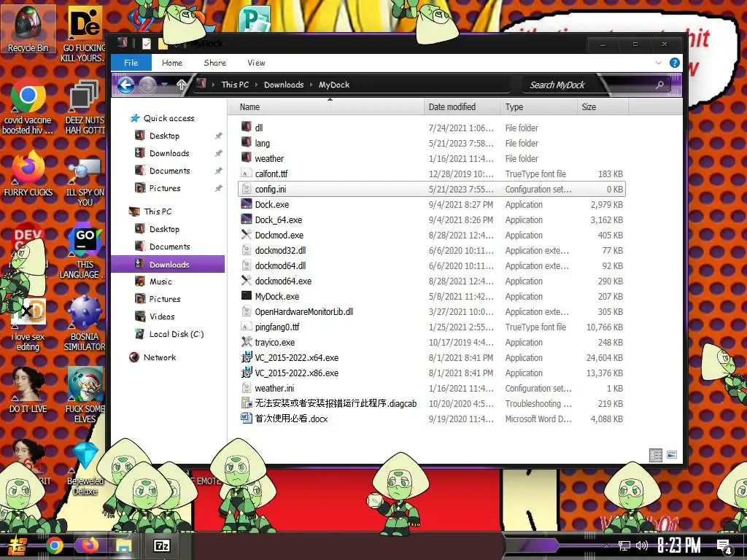The height and width of the screenshot is (560, 747).
Task: Open pinned Pictures under Quick access
Action: point(165,188)
